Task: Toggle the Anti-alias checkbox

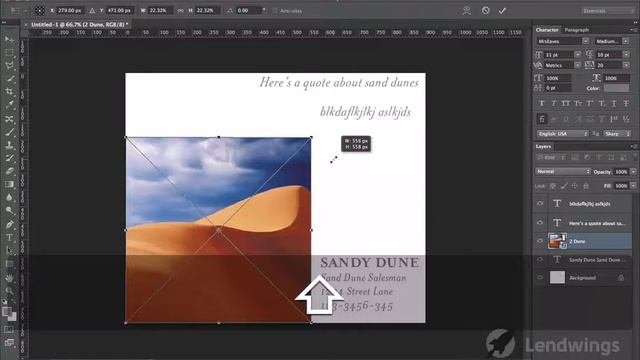Action: [274, 11]
